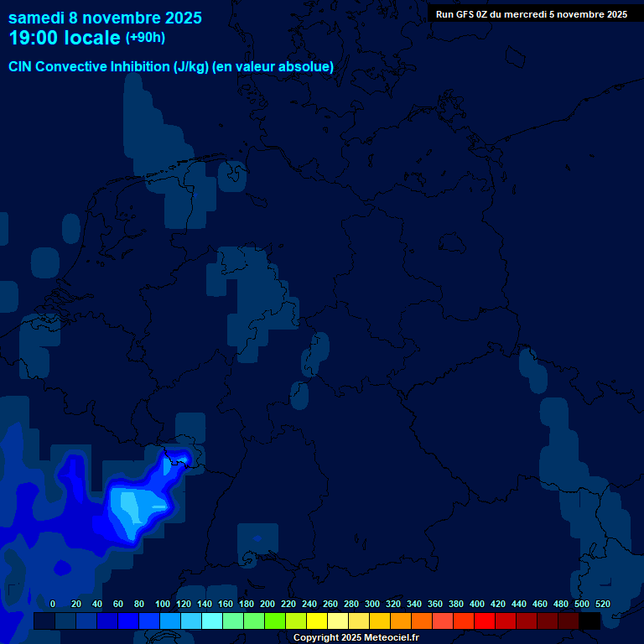This screenshot has height=644, width=644.
Task: Click the "300" label on the legend scale
Action: 372,604
